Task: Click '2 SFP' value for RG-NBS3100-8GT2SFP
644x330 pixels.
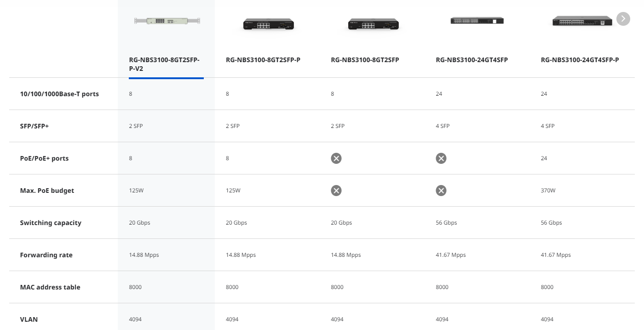Action: [338, 126]
